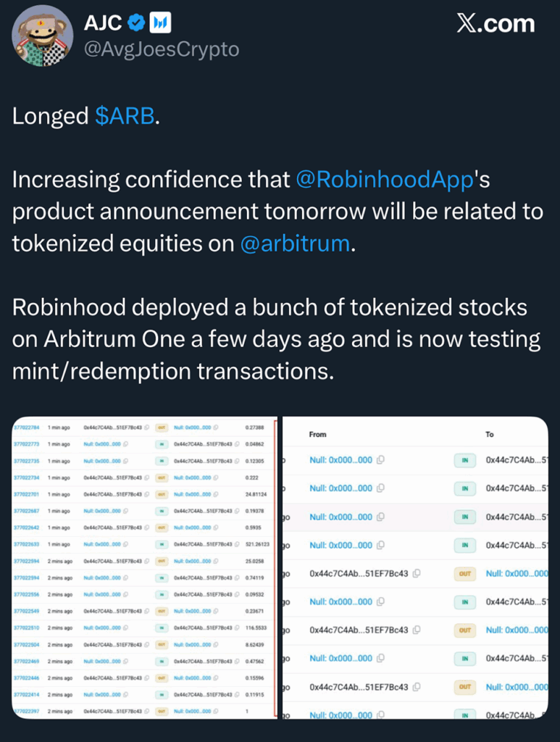
Task: Open the @arbitrum mention
Action: click(x=295, y=243)
